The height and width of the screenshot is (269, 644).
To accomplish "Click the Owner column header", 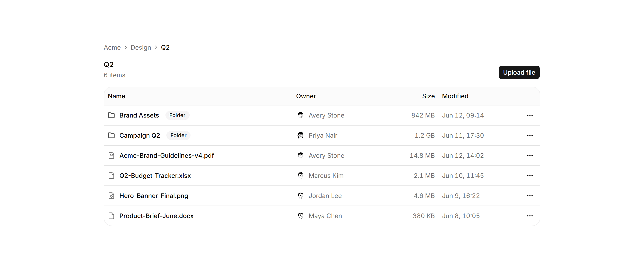I will [306, 96].
